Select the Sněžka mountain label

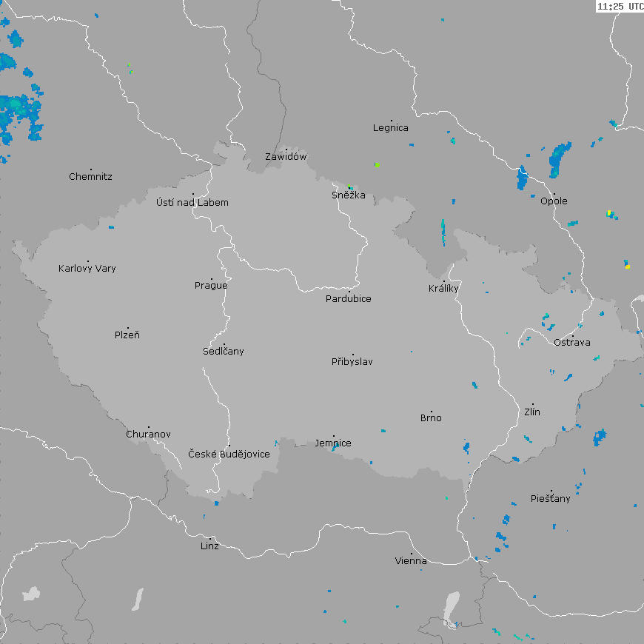tap(348, 195)
